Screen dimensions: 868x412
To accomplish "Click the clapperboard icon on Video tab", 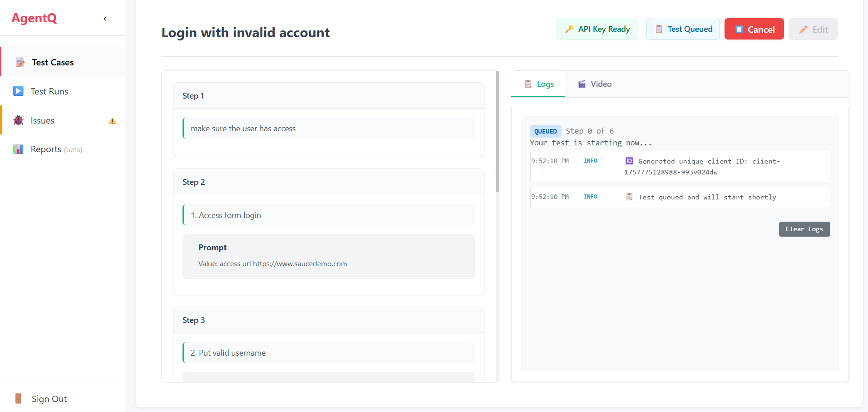I will pos(581,84).
